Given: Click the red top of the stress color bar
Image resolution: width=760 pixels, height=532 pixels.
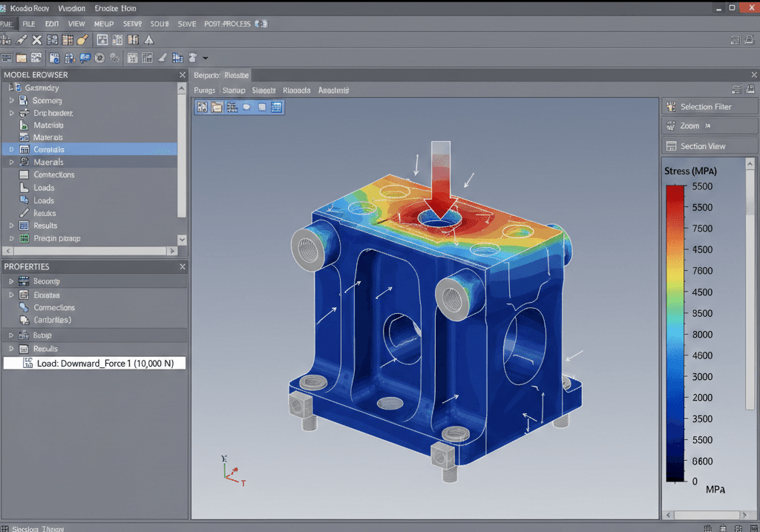Looking at the screenshot, I should (x=675, y=190).
